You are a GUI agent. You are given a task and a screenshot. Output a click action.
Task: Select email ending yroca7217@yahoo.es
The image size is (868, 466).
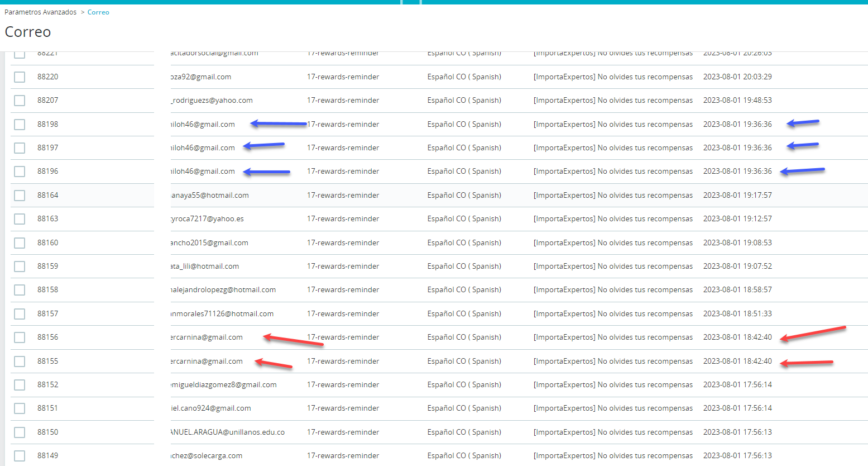[207, 218]
